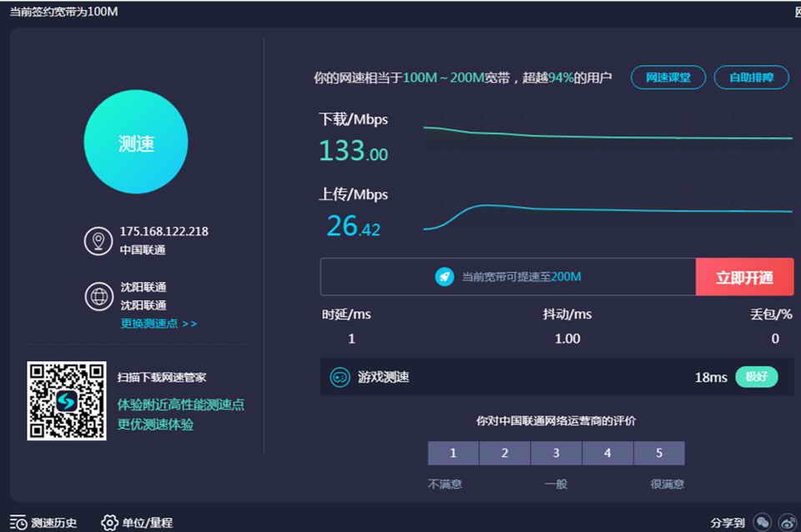Click the location pin icon beside the IP address

(x=98, y=241)
